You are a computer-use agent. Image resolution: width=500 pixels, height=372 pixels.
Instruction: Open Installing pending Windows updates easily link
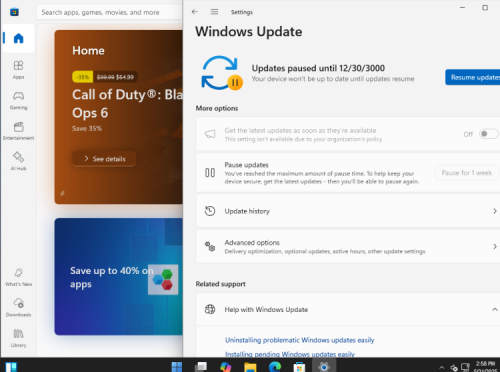tap(290, 354)
